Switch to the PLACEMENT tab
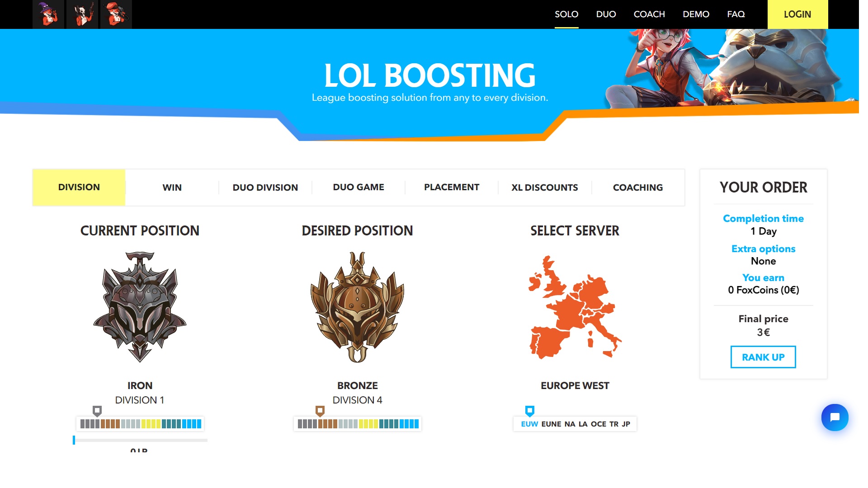Image resolution: width=868 pixels, height=488 pixels. [452, 187]
